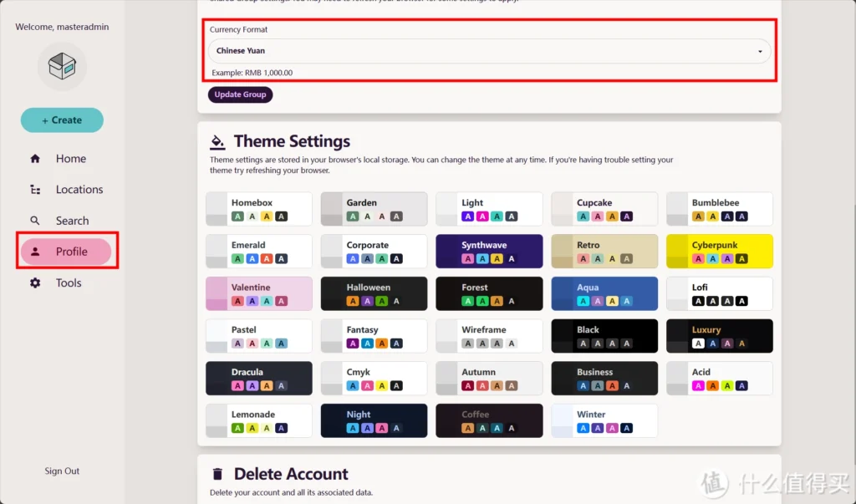Click the Delete Account trash icon
The height and width of the screenshot is (504, 856).
217,474
